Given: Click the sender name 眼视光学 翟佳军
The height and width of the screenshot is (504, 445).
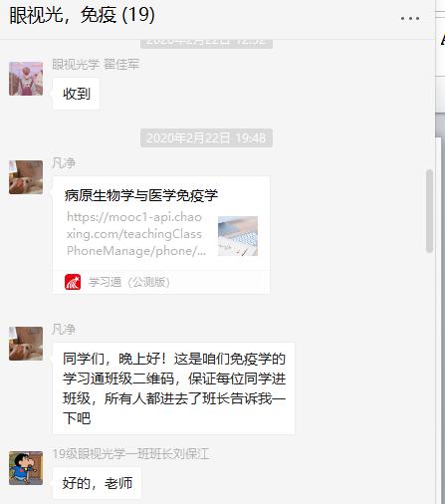Looking at the screenshot, I should pos(96,65).
